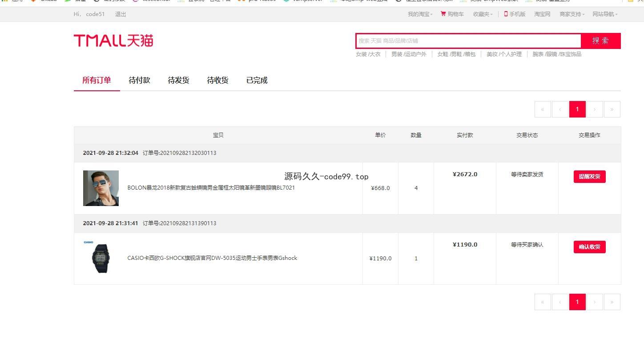The image size is (644, 344).
Task: Click the 等待卖家发货 status text
Action: (x=527, y=174)
